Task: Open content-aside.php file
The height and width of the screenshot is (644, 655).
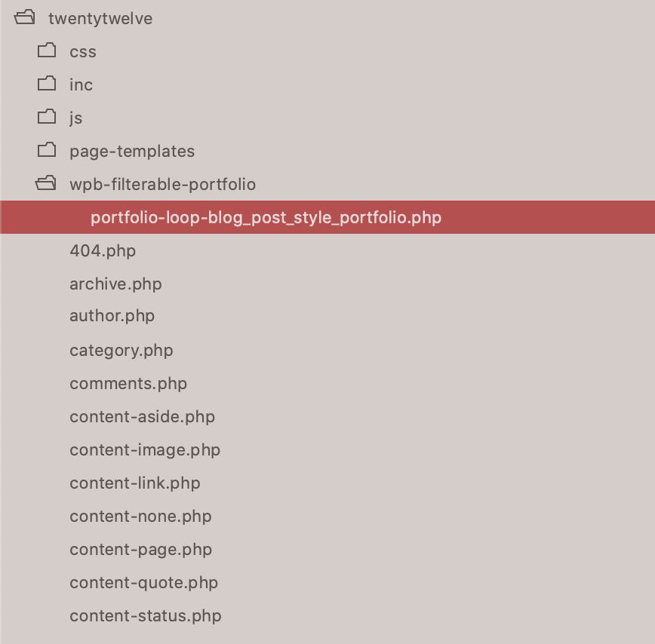Action: pos(142,417)
